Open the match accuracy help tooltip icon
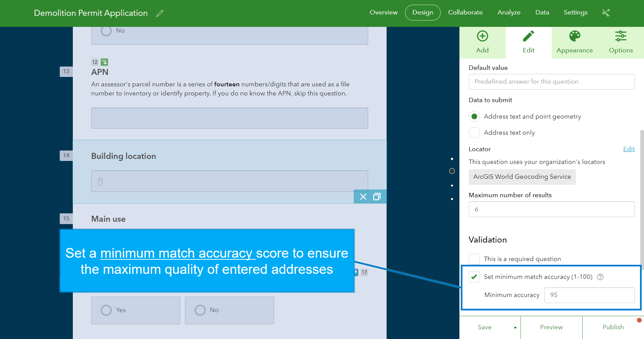Image resolution: width=644 pixels, height=339 pixels. click(x=600, y=277)
